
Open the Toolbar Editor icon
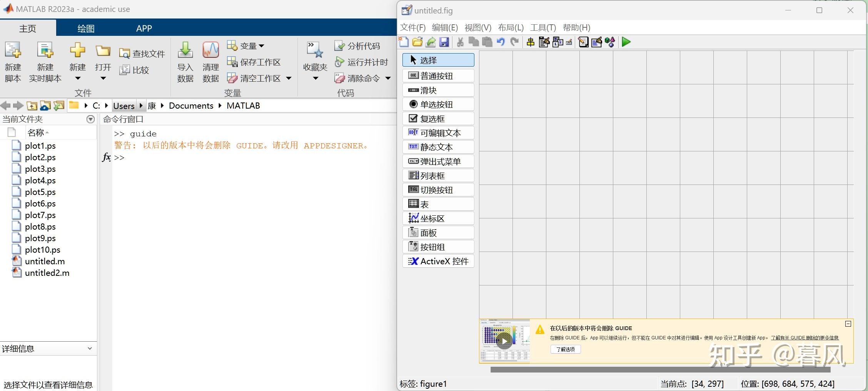569,42
